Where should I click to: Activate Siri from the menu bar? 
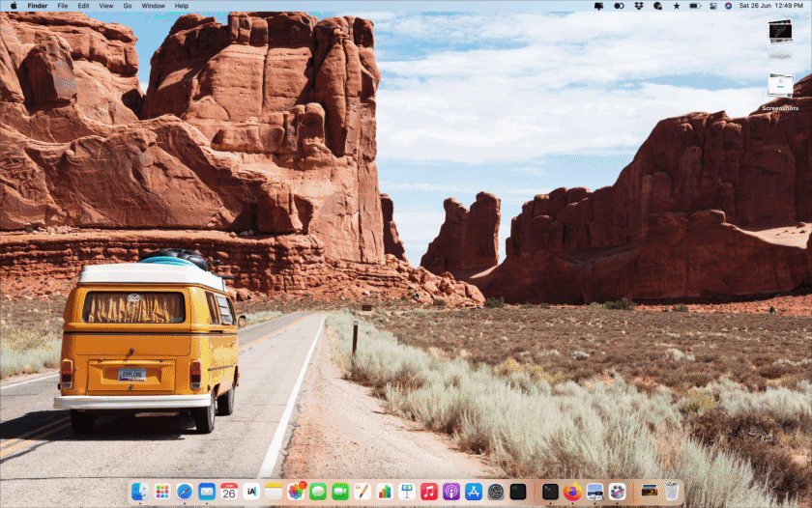tap(728, 6)
